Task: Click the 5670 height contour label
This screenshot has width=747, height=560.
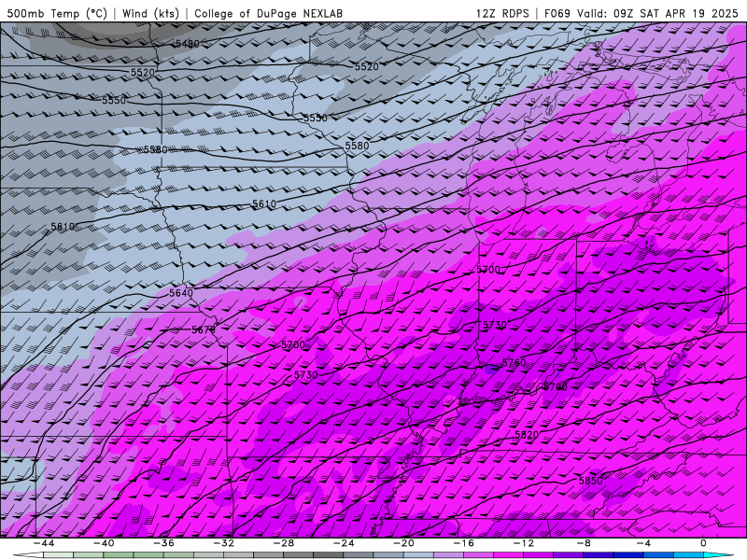Action: click(204, 329)
